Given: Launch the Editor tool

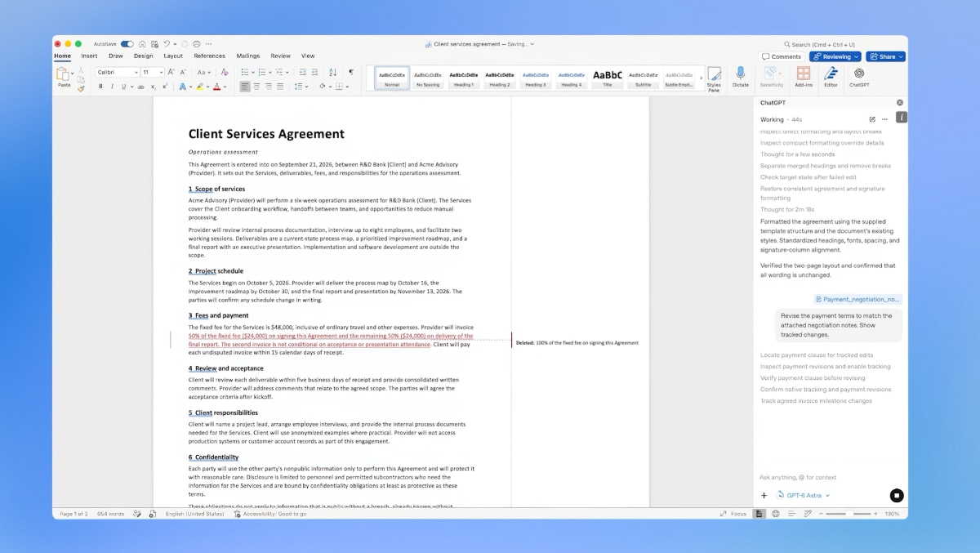Looking at the screenshot, I should (831, 77).
